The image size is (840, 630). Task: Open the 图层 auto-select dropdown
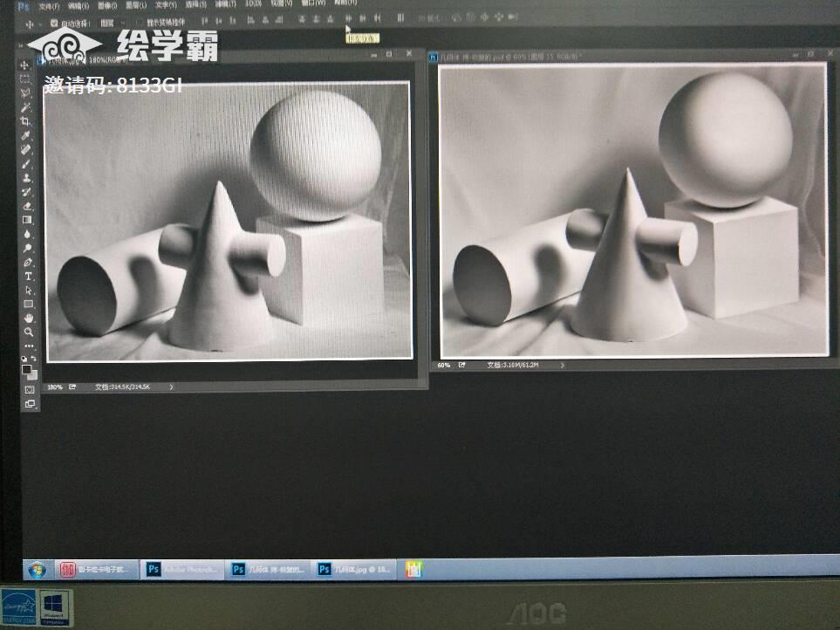(113, 23)
